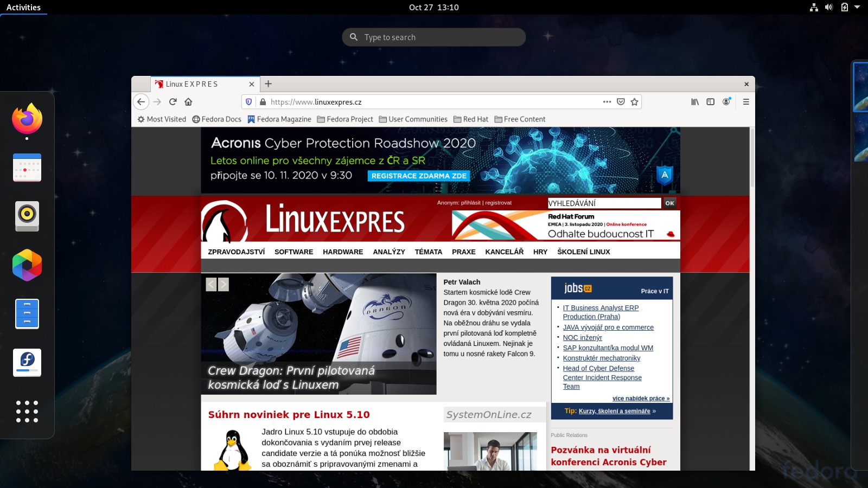
Task: Open the Photos app in dock
Action: coord(27,265)
